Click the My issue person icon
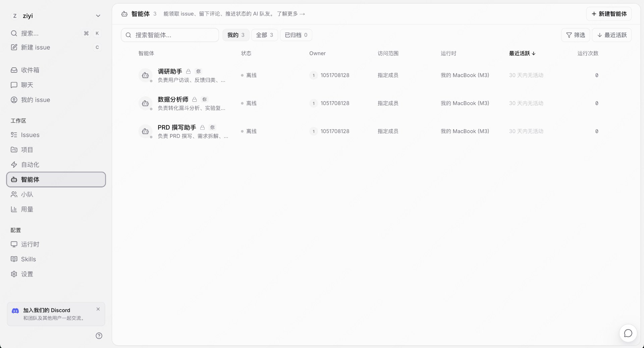The width and height of the screenshot is (644, 348). [x=14, y=100]
